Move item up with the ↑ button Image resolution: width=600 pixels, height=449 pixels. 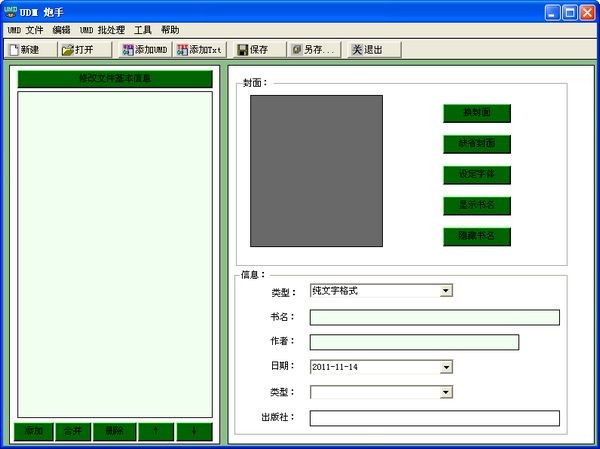pos(156,431)
